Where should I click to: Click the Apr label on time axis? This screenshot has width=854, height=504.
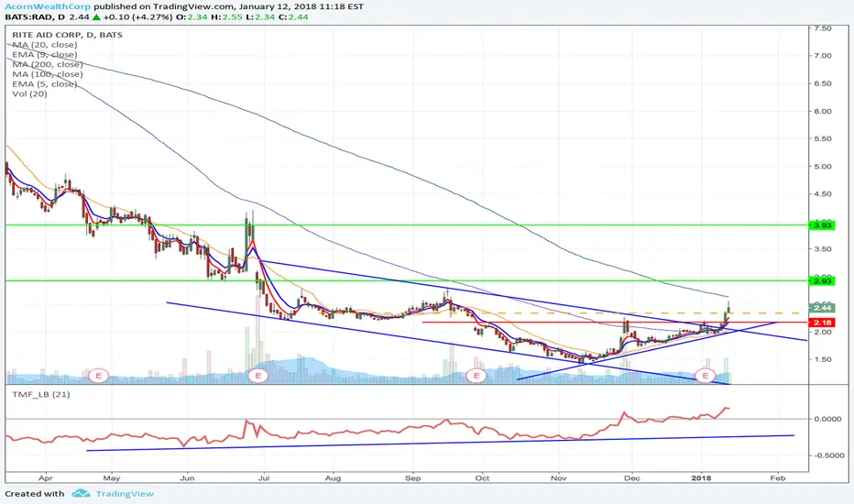[x=46, y=478]
